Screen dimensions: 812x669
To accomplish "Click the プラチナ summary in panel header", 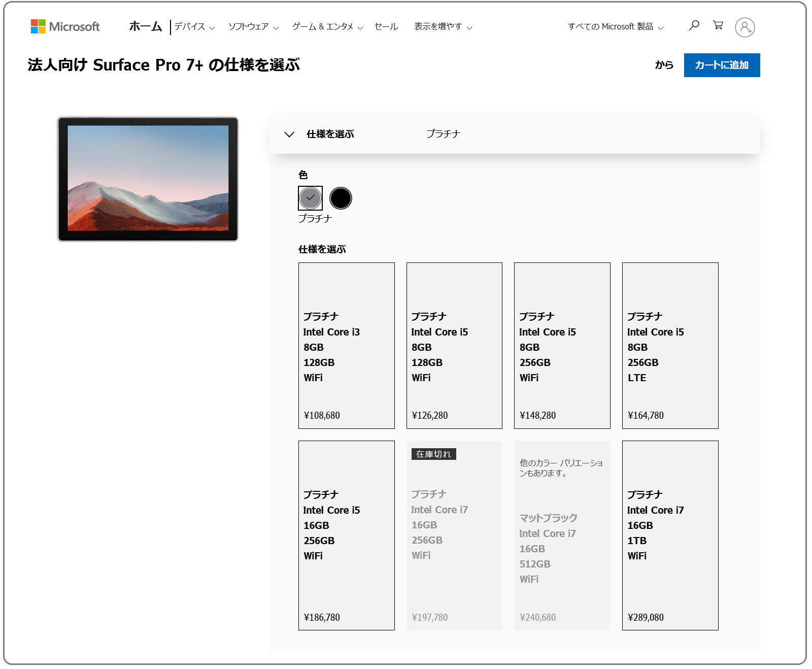I will coord(443,133).
